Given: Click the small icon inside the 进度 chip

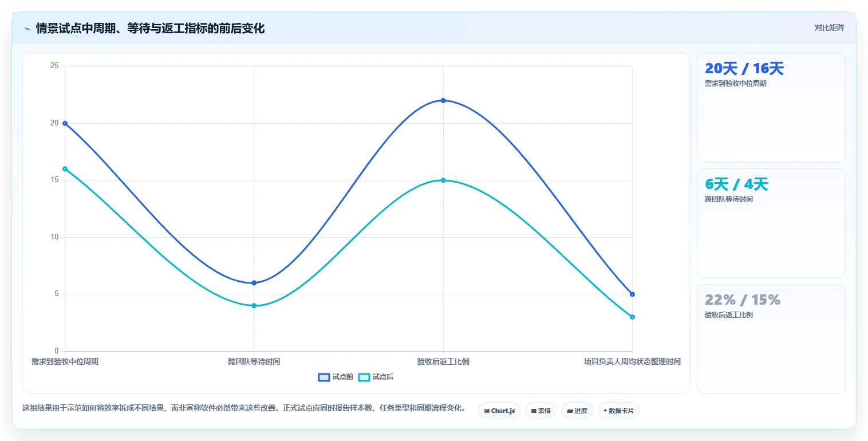Looking at the screenshot, I should coord(570,411).
